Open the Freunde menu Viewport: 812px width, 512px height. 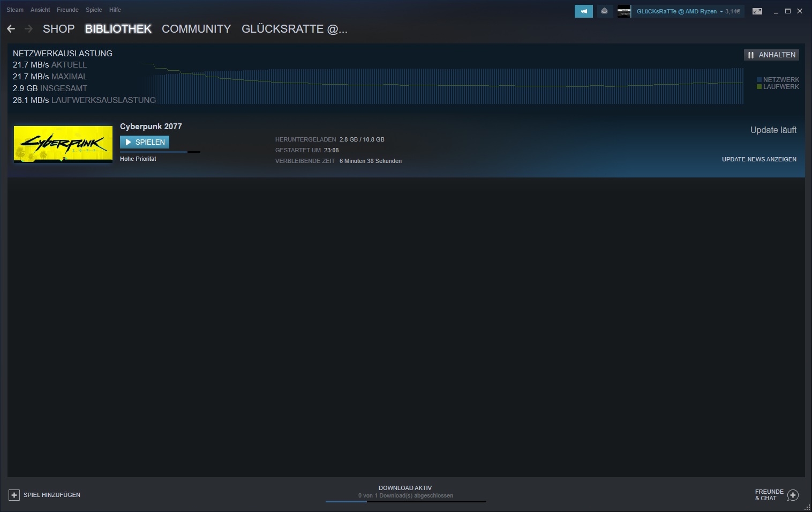(x=67, y=10)
